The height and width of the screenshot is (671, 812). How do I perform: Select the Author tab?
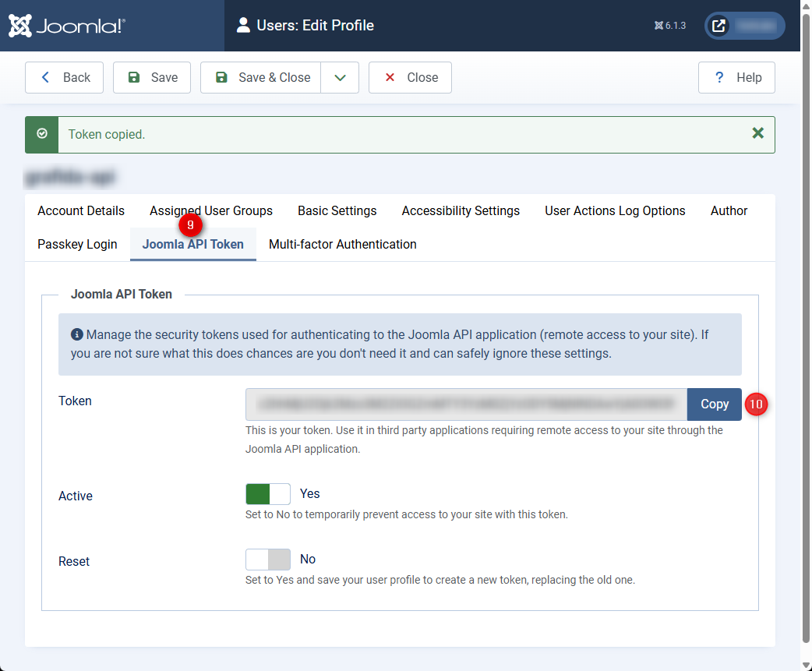[x=729, y=210]
